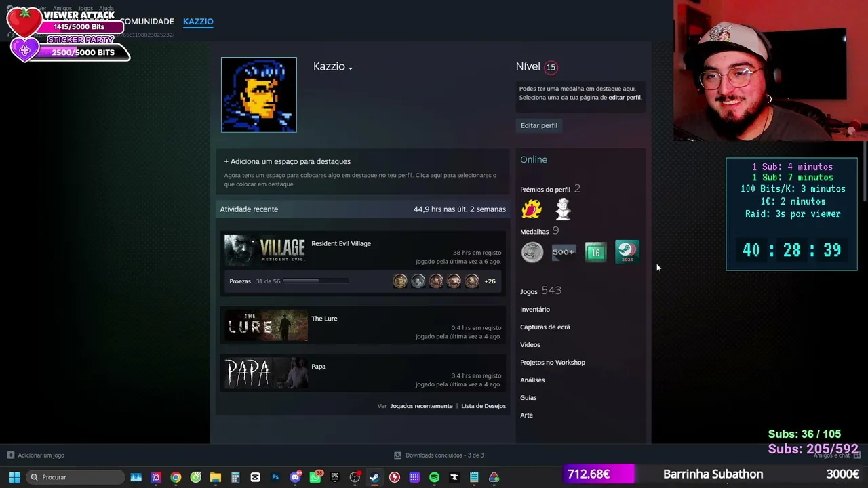This screenshot has height=488, width=868.
Task: Click Adicionar um jogo
Action: [x=41, y=455]
